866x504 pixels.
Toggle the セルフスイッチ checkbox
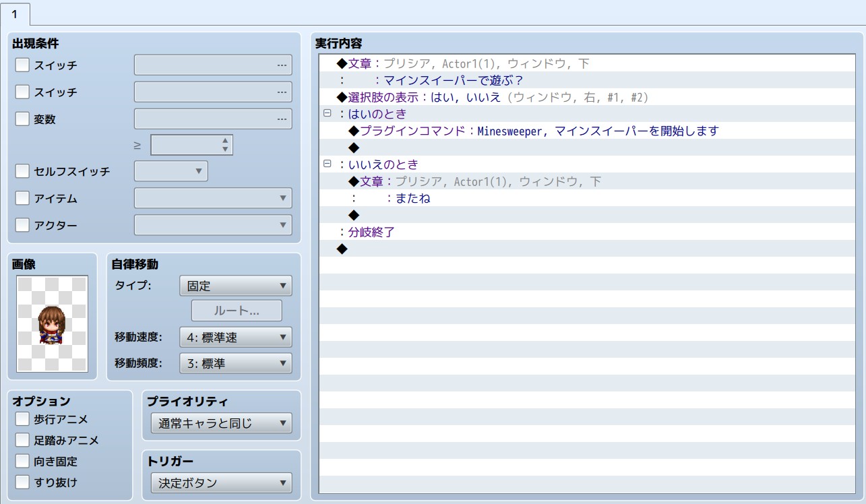click(22, 171)
